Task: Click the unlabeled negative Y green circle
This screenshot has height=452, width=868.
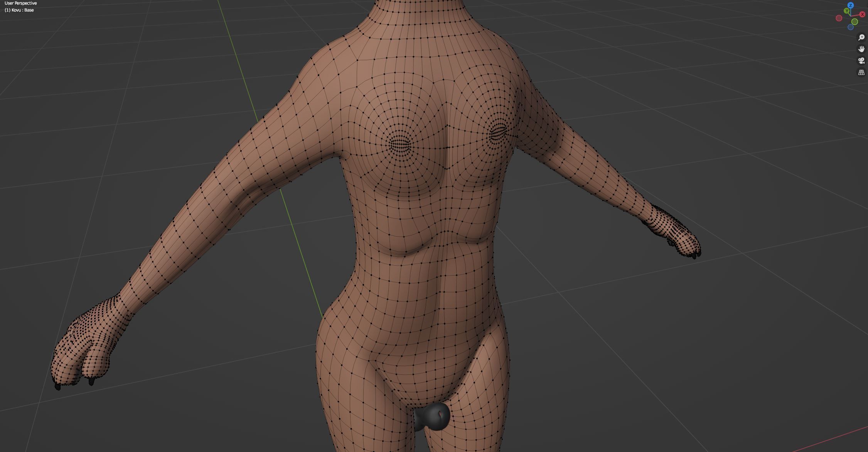Action: click(855, 22)
